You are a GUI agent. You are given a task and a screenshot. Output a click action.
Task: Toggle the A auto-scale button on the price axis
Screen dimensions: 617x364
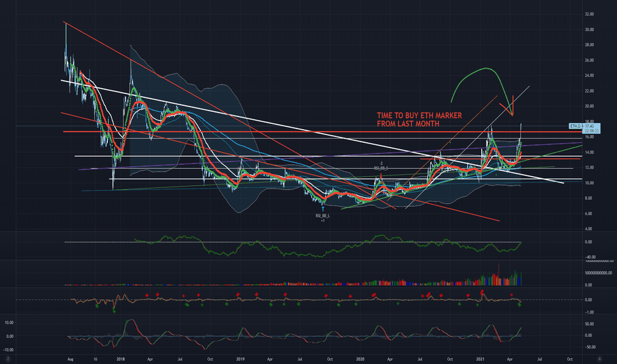pos(599,359)
